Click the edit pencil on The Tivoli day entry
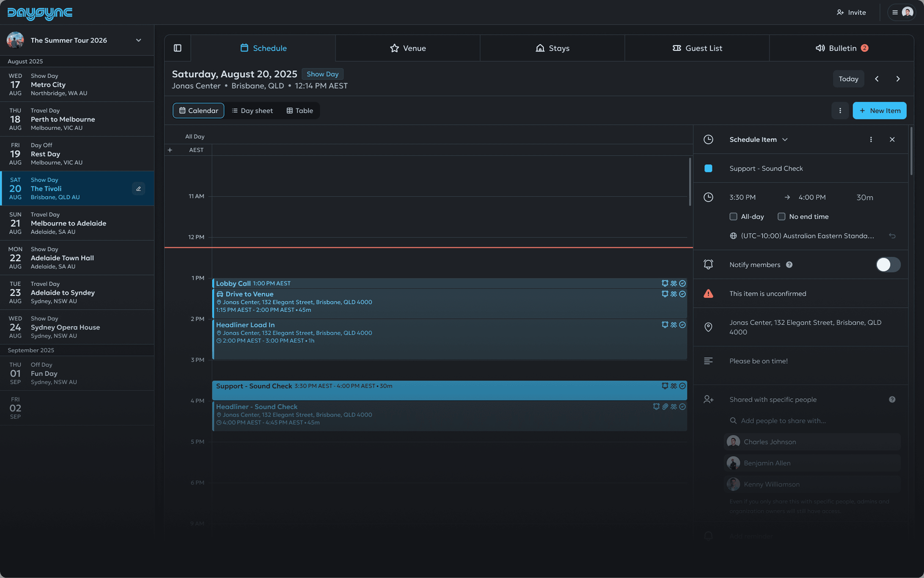 (x=138, y=188)
